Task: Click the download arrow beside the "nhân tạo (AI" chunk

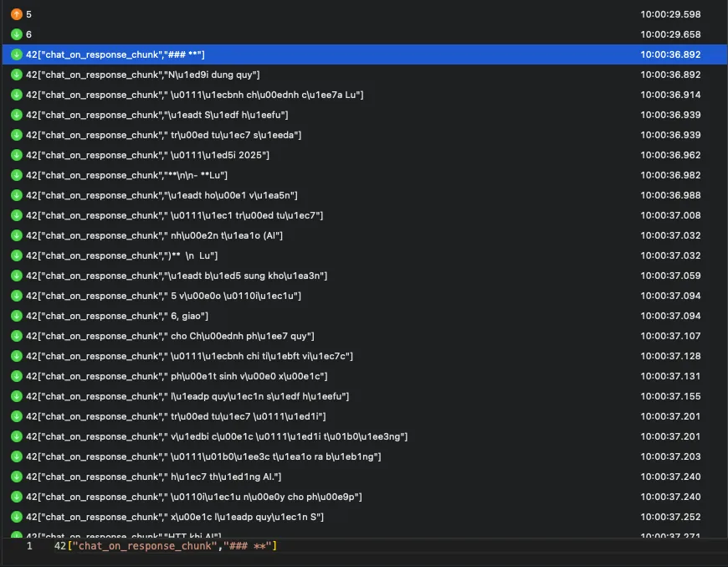Action: [x=17, y=235]
